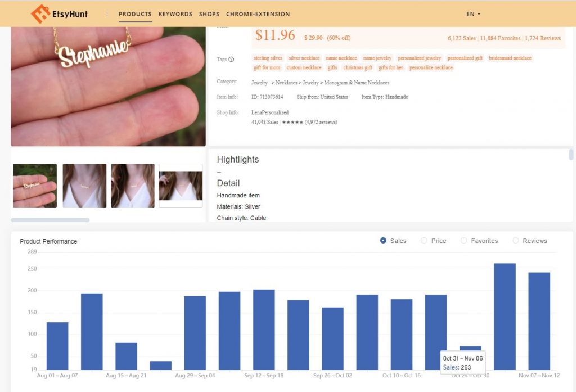Click the Oct 31 ~ Nov 06 sales bar
576x392 pixels.
pos(505,316)
